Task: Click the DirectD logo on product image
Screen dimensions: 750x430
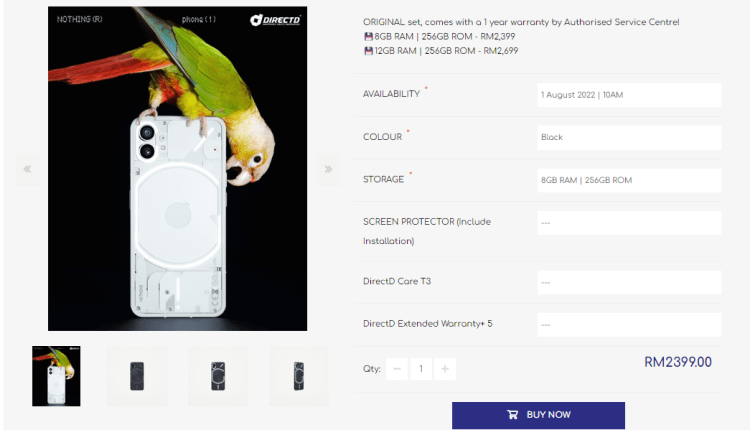Action: [x=275, y=20]
